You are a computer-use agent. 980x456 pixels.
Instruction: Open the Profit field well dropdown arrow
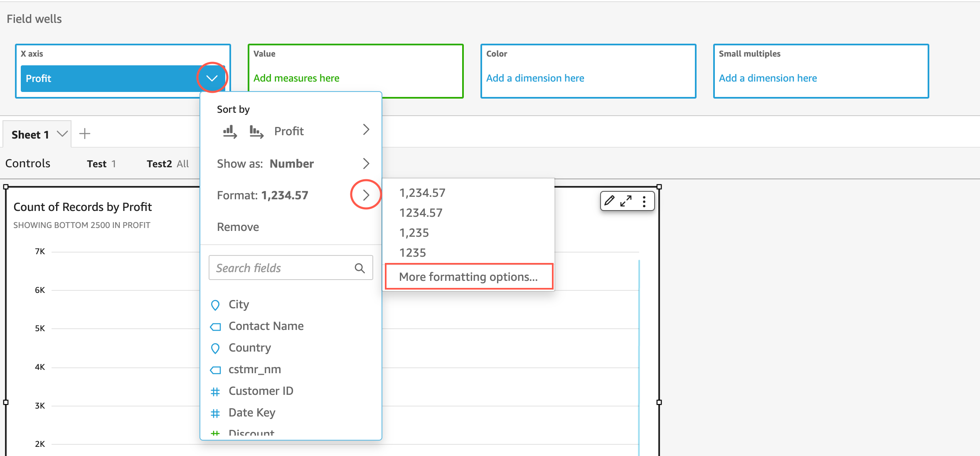[x=212, y=78]
